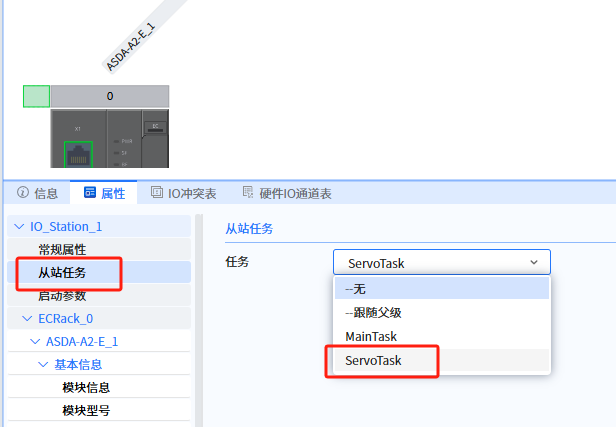Select slot 0 header on rack
Image resolution: width=616 pixels, height=427 pixels.
[x=109, y=96]
